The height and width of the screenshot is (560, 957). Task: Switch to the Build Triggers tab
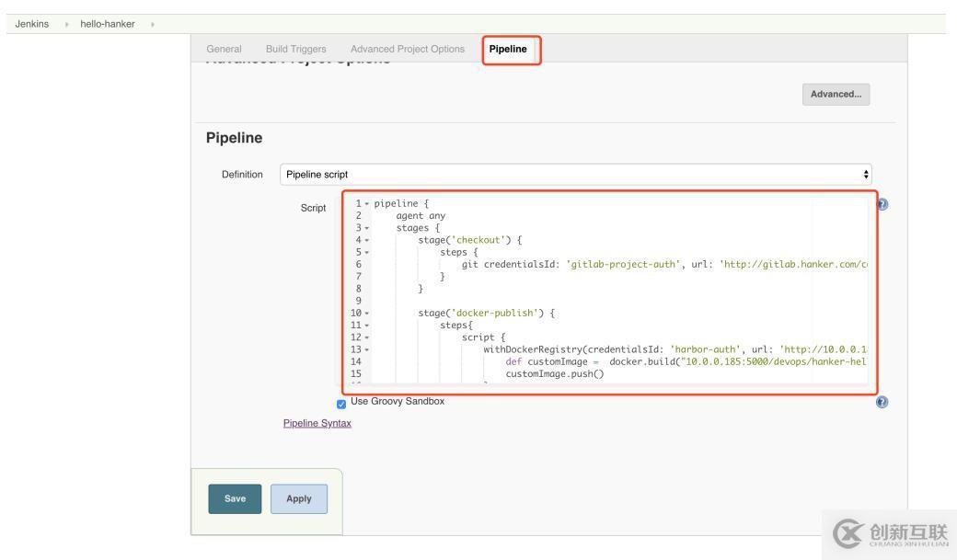click(295, 49)
